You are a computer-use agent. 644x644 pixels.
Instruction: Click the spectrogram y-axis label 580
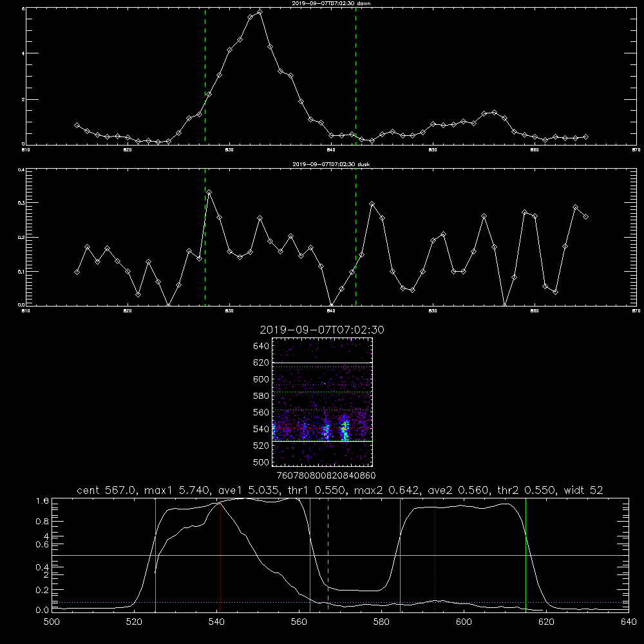(261, 396)
